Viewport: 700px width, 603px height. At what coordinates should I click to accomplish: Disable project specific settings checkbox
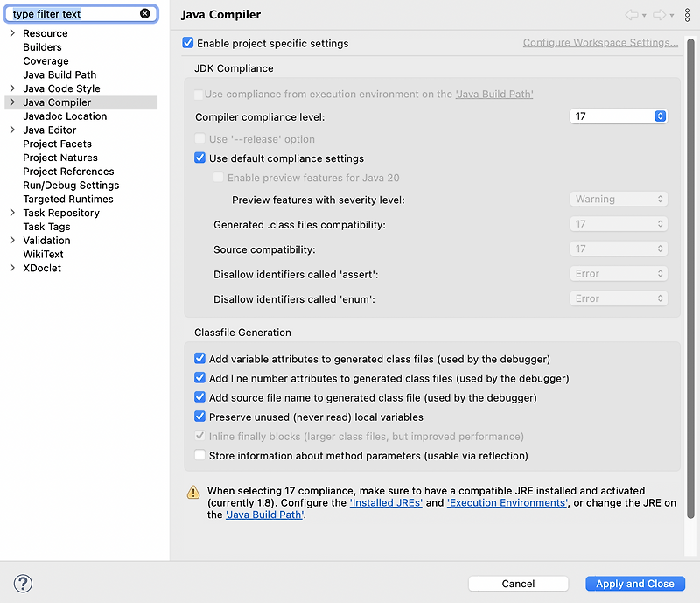[x=188, y=43]
